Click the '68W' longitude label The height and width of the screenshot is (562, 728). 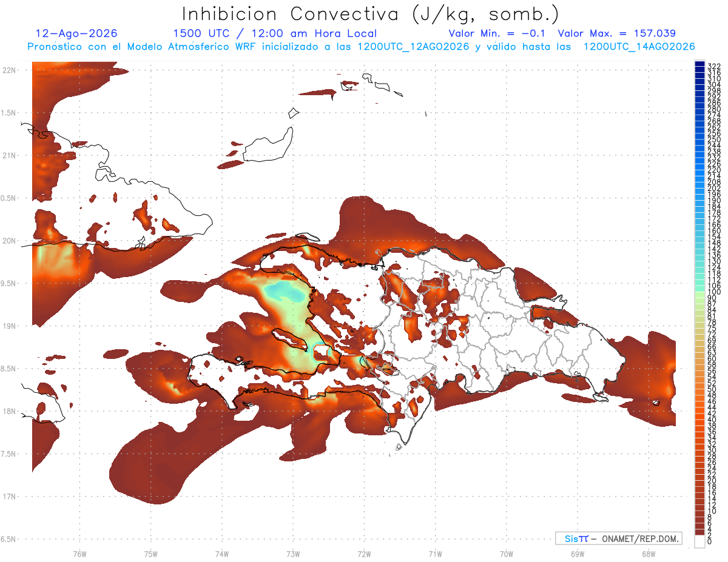(x=649, y=554)
